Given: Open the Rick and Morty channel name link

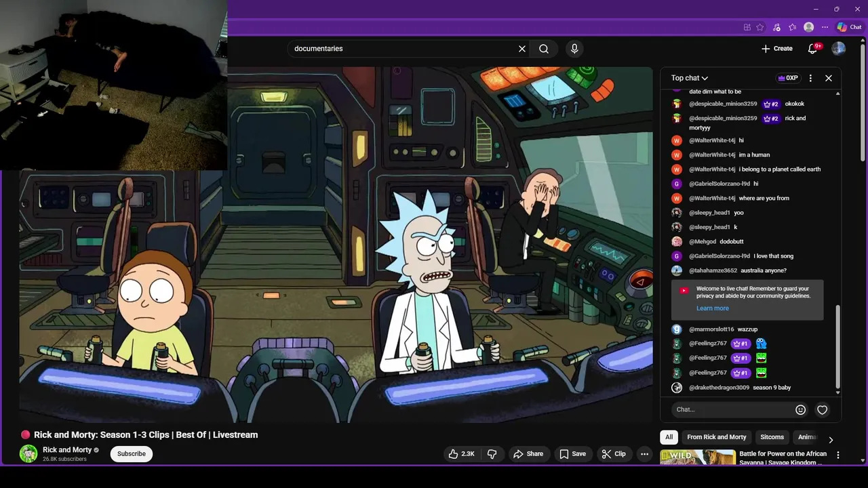Looking at the screenshot, I should pos(67,450).
